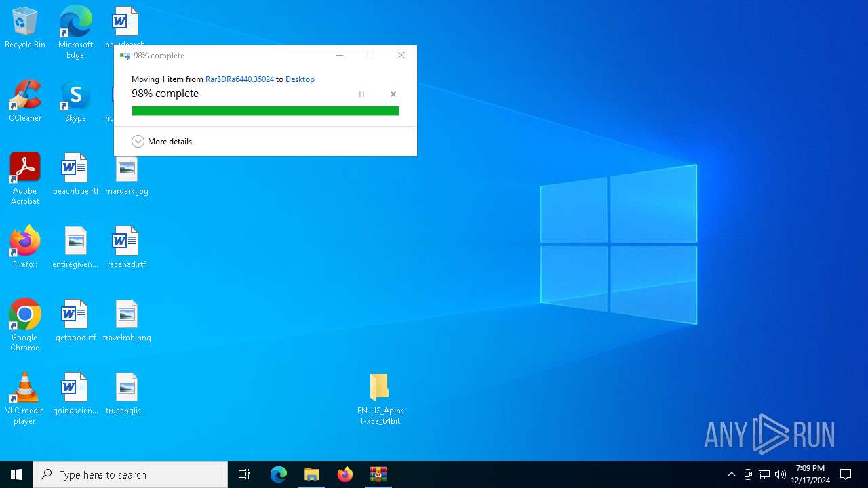Open Google Chrome desktop shortcut

25,325
